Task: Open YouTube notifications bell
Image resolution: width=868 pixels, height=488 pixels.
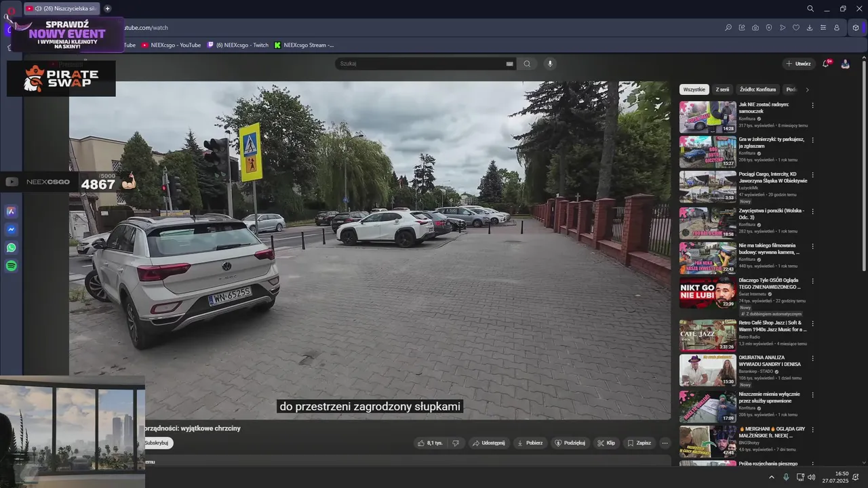Action: pos(826,64)
